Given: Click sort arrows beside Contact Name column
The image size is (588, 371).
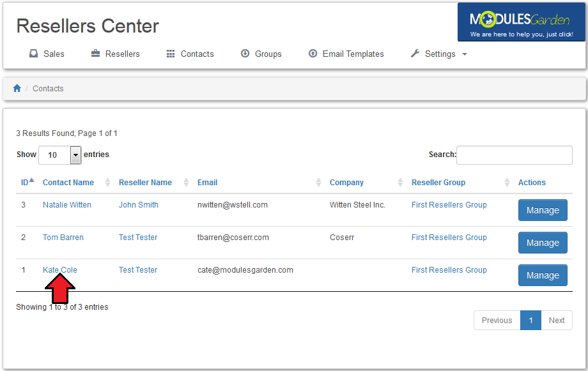Looking at the screenshot, I should pos(107,183).
